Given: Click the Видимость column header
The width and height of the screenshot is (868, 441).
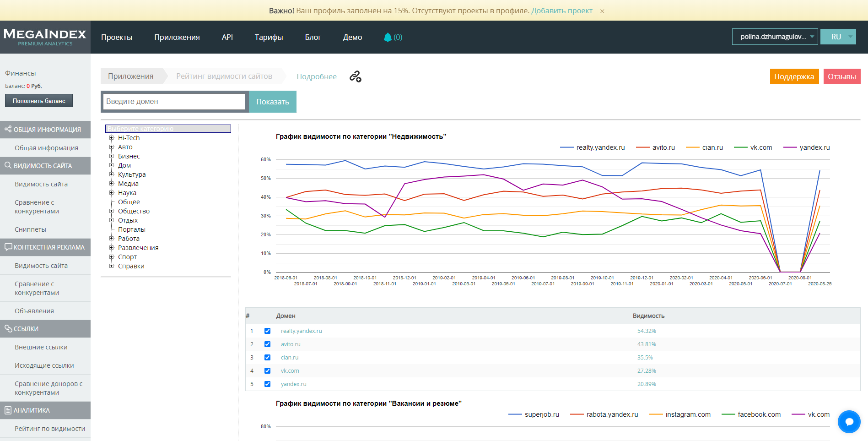Looking at the screenshot, I should point(648,316).
